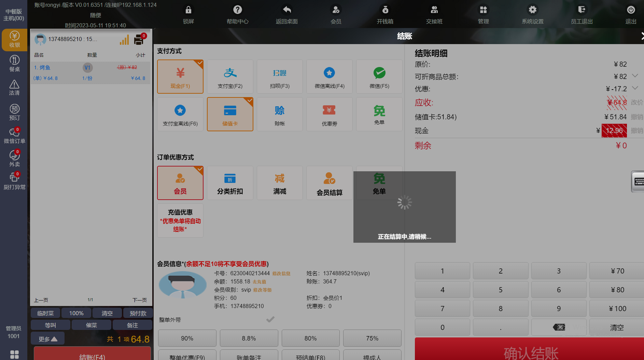644x360 pixels.
Task: Expand the more (更多) options menu
Action: tap(47, 339)
